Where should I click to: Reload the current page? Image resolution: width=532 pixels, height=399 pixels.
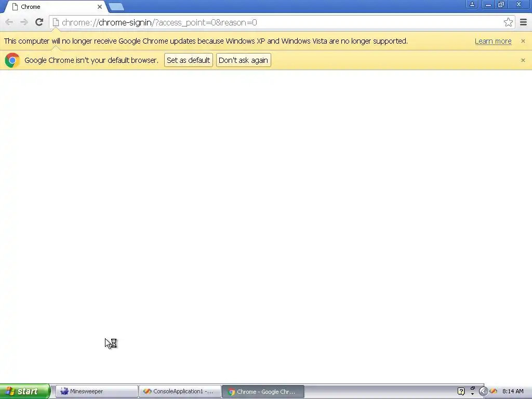coord(39,22)
